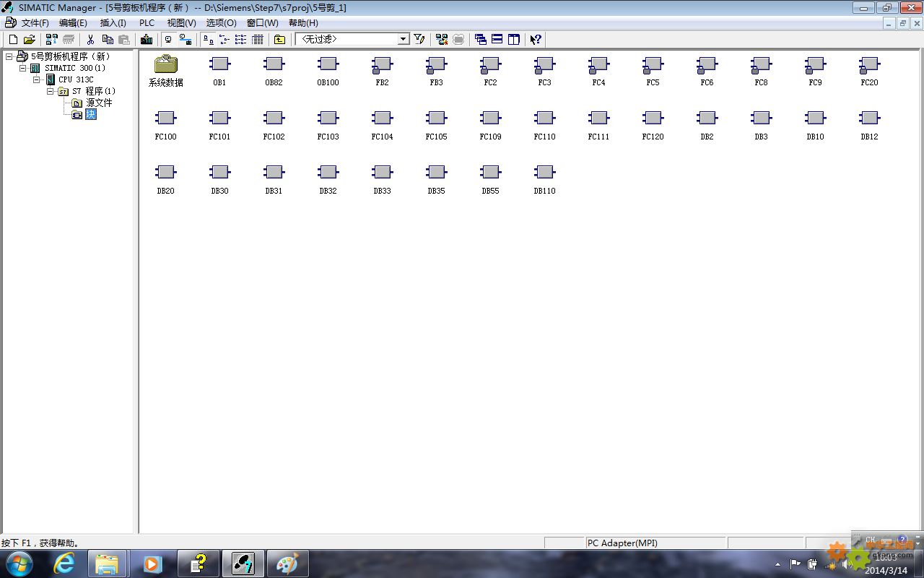The image size is (924, 578).
Task: Open the 选项(O) menu
Action: point(221,23)
